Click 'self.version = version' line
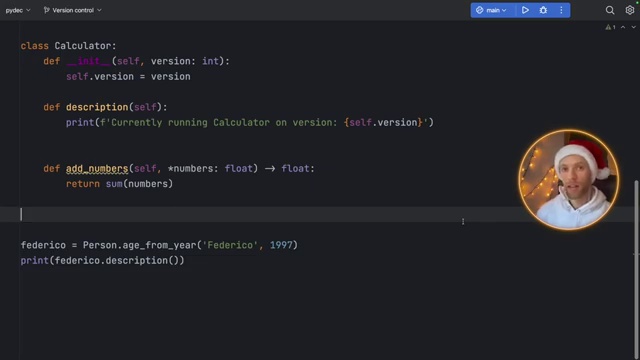The height and width of the screenshot is (360, 640). (x=128, y=77)
